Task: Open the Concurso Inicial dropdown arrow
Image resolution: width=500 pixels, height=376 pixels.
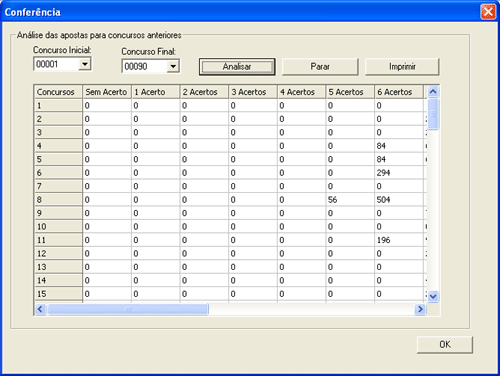Action: click(x=85, y=64)
